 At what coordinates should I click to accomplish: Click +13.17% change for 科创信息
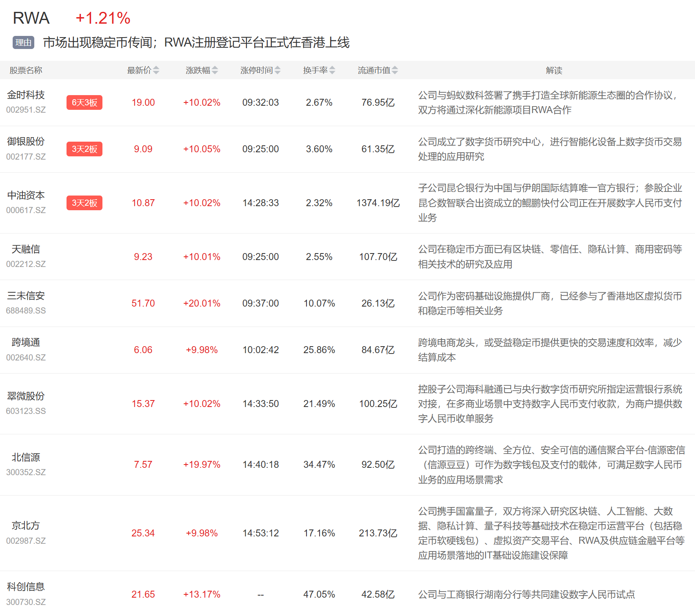[202, 594]
